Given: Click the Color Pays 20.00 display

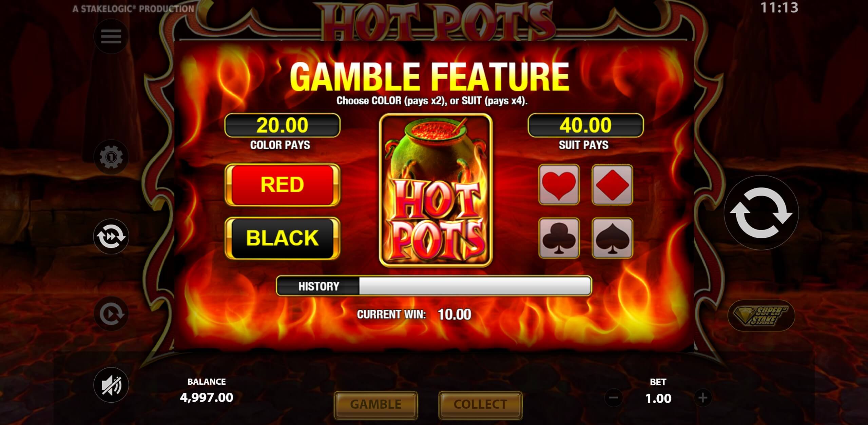Looking at the screenshot, I should (x=282, y=125).
